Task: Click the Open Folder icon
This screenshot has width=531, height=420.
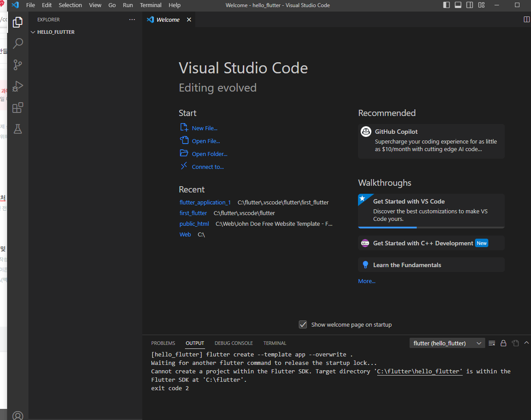Action: coord(184,153)
